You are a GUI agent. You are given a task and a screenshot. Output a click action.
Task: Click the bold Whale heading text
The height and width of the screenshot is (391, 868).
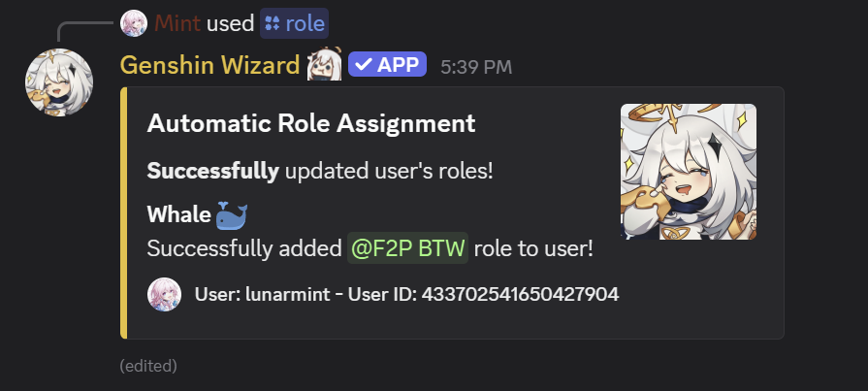tap(178, 214)
